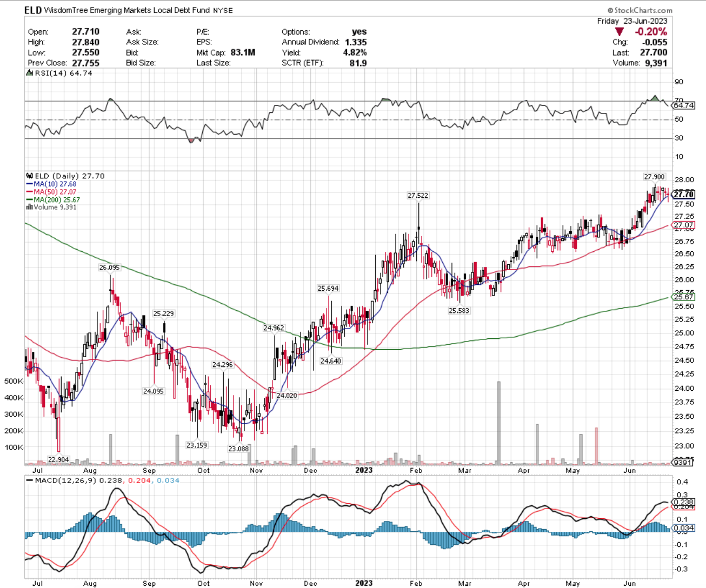Click the 28.00 price axis label
This screenshot has width=706, height=588.
pos(684,180)
